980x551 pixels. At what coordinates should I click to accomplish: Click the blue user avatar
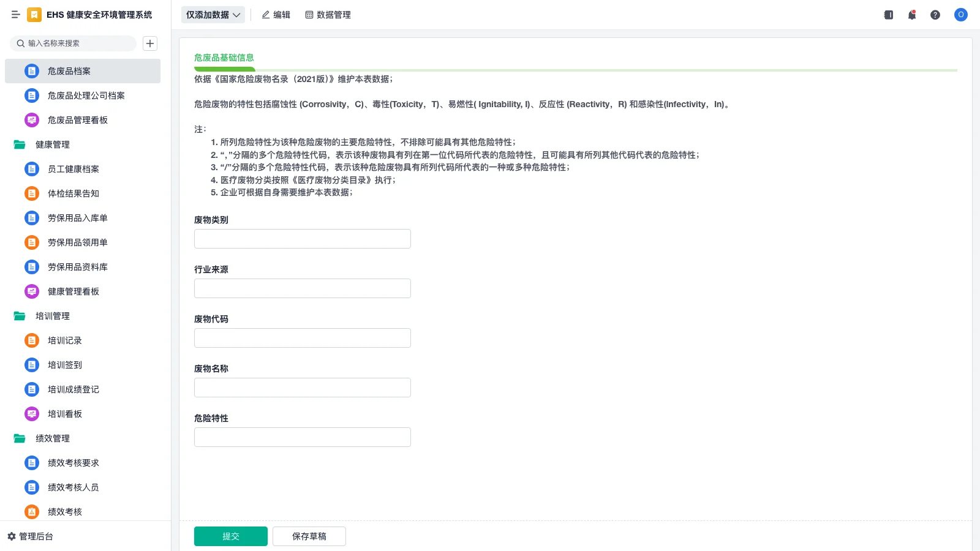click(x=960, y=15)
